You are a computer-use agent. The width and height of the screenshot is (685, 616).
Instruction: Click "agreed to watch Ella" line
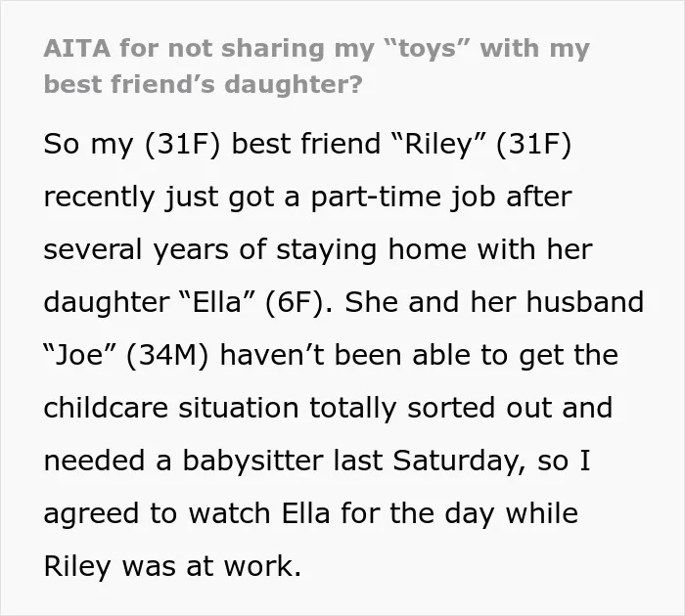click(x=187, y=513)
